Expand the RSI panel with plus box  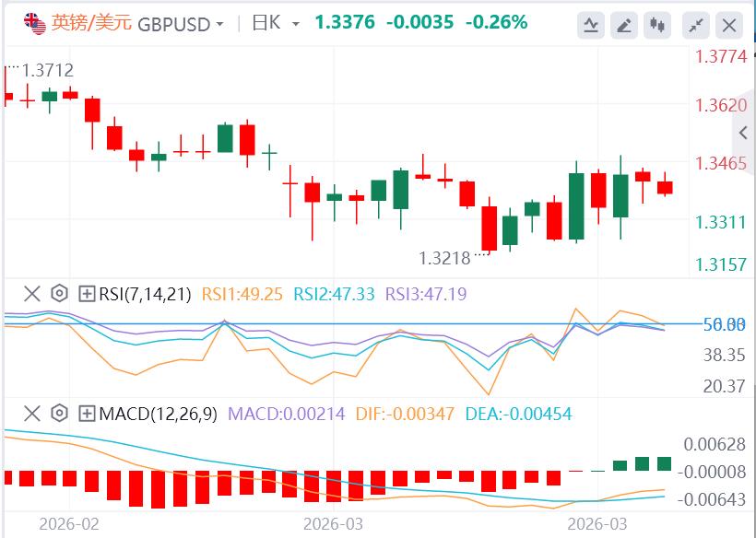click(87, 294)
